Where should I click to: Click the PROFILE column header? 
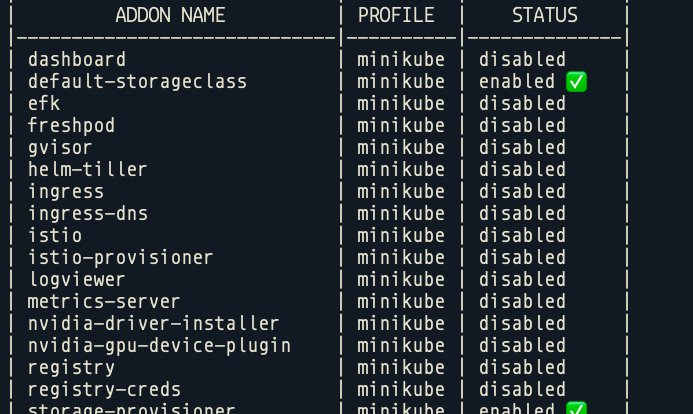click(x=396, y=15)
